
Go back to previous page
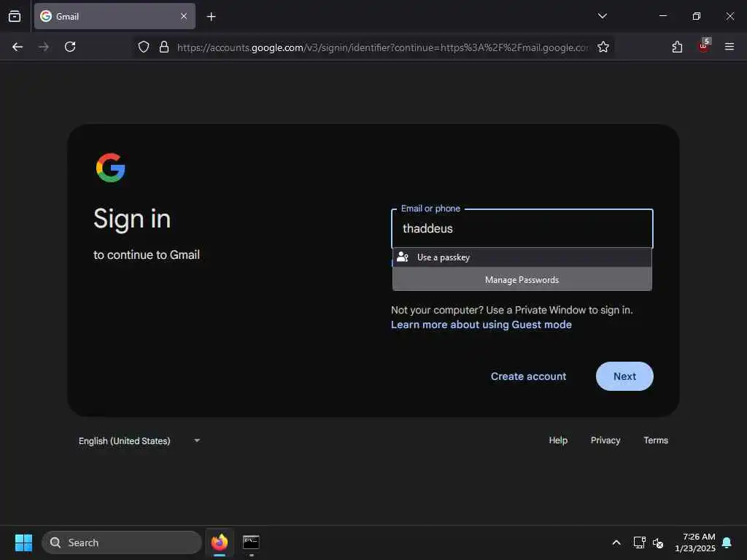click(18, 47)
